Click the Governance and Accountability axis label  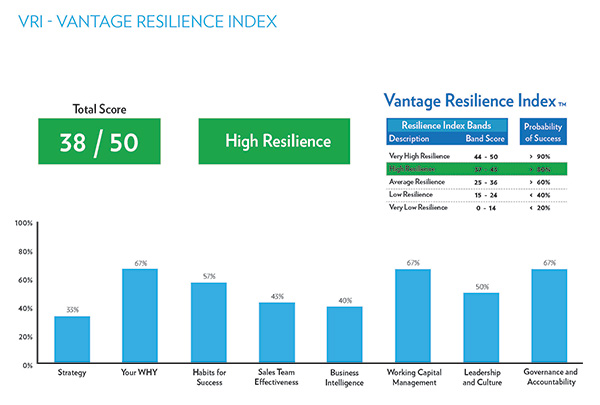click(551, 377)
